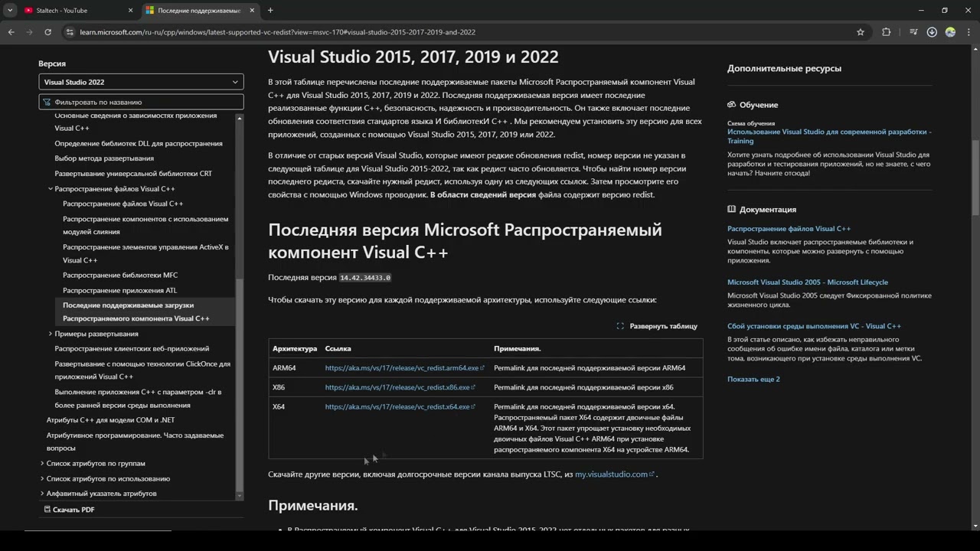This screenshot has width=980, height=551.
Task: Click the Скачать PDF button
Action: pos(69,510)
